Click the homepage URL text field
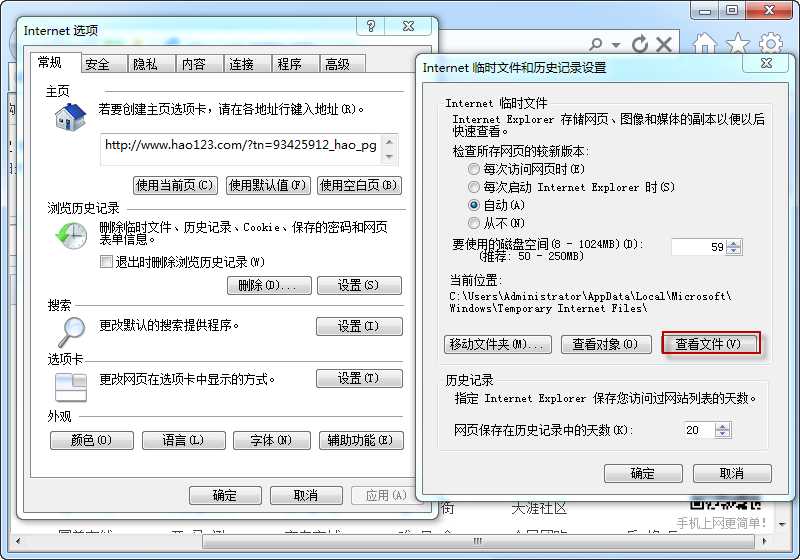The image size is (800, 560). [x=241, y=149]
